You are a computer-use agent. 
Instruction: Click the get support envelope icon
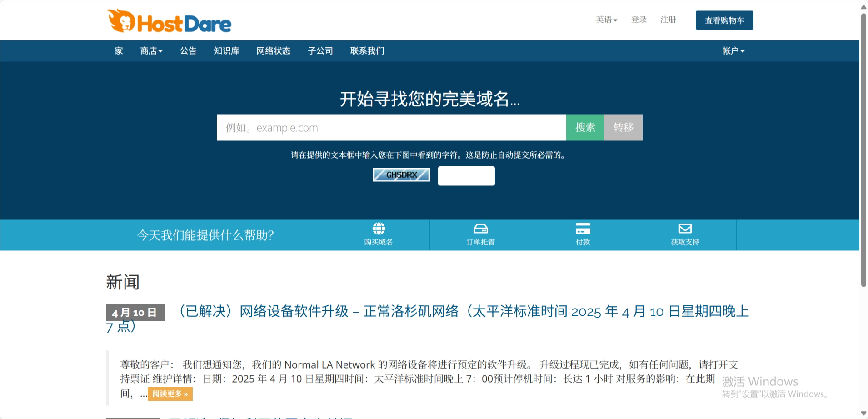(685, 229)
